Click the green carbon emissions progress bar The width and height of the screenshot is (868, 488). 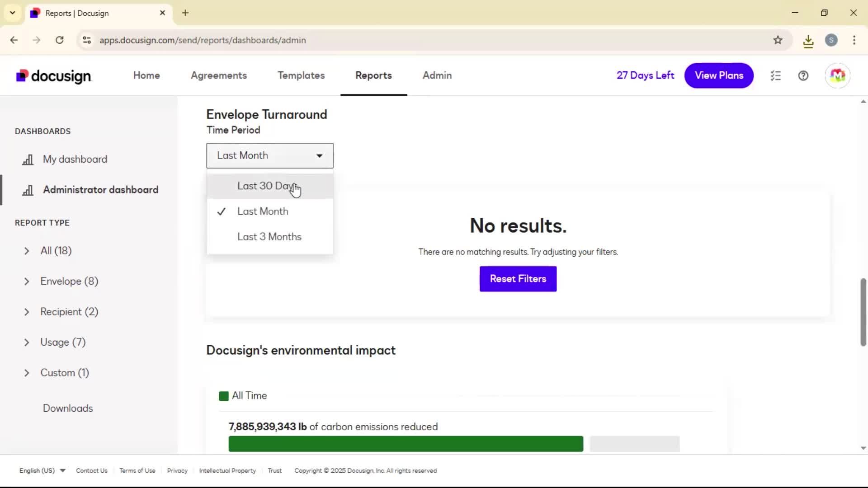[406, 444]
